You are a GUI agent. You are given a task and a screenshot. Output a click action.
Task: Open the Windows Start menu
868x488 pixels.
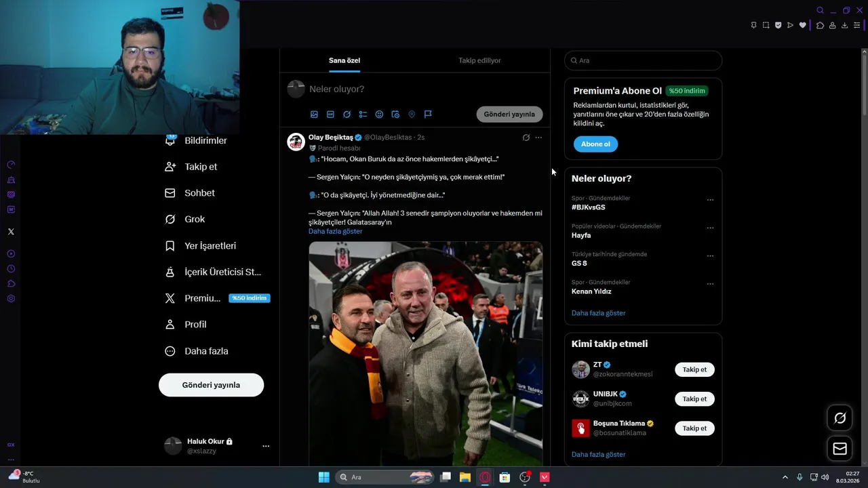coord(323,477)
